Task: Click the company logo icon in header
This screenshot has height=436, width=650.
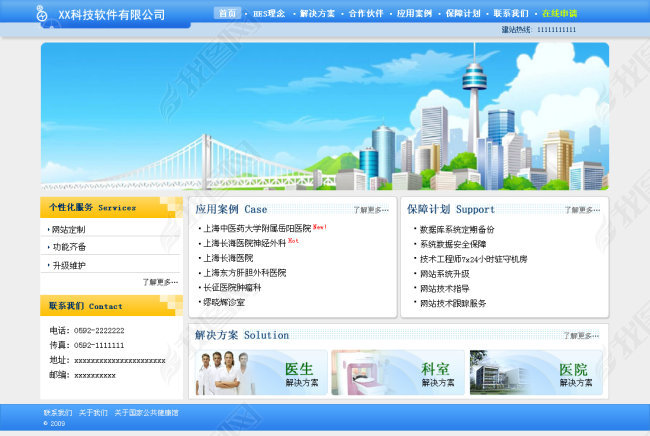Action: click(41, 14)
